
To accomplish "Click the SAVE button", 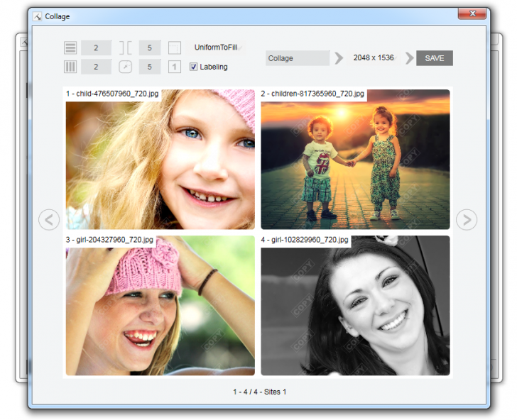I will click(435, 58).
